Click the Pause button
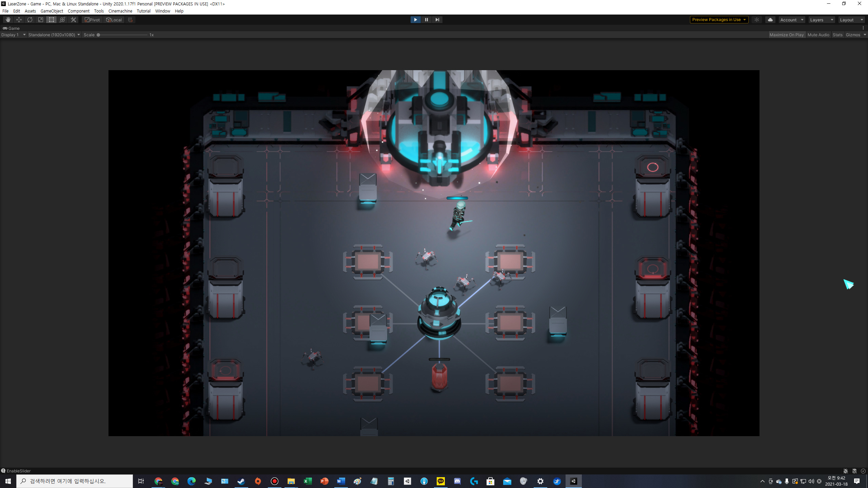This screenshot has width=868, height=488. 426,20
